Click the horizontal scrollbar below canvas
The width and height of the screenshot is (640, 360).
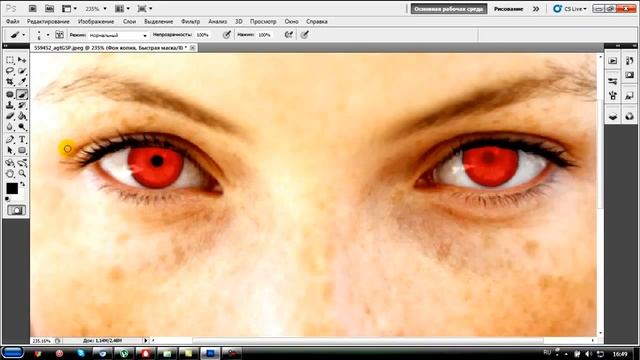(368, 340)
